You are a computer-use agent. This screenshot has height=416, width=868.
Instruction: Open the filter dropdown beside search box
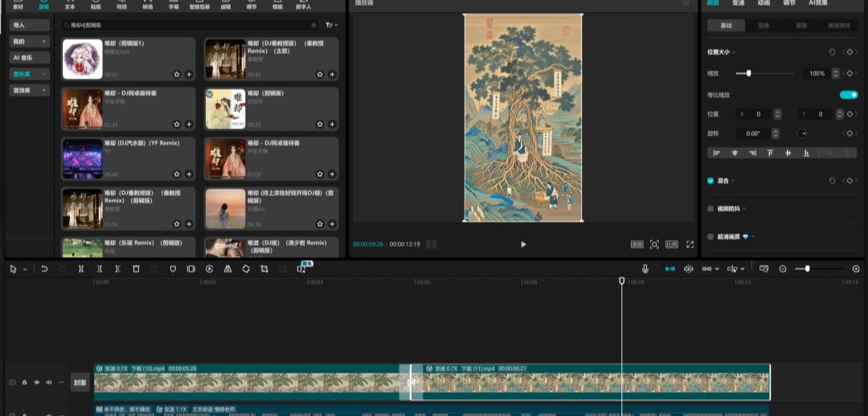pyautogui.click(x=331, y=26)
